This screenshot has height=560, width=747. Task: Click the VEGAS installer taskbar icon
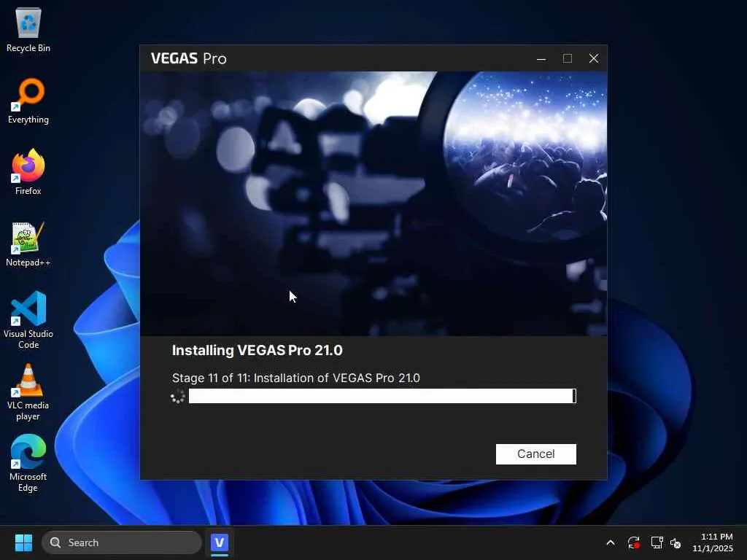click(x=220, y=542)
